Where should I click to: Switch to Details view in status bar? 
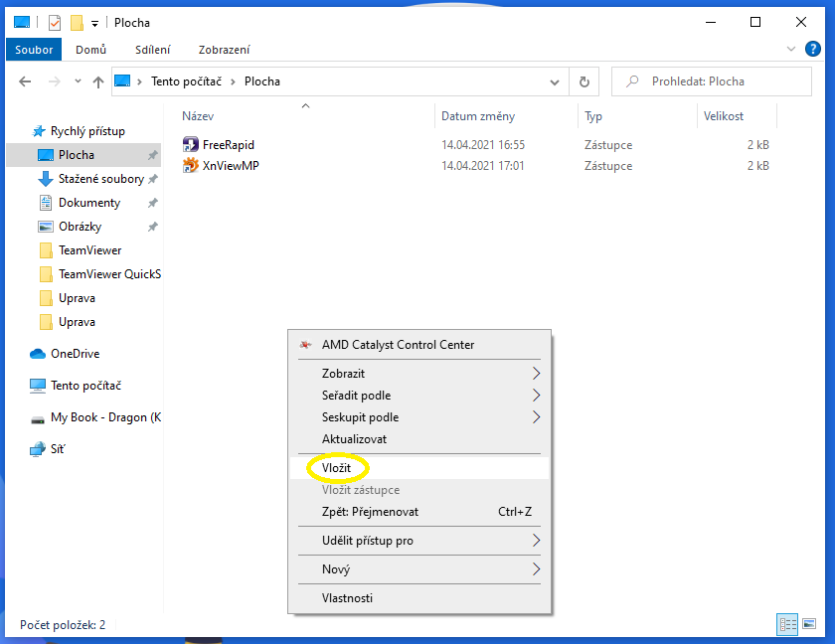click(x=787, y=624)
